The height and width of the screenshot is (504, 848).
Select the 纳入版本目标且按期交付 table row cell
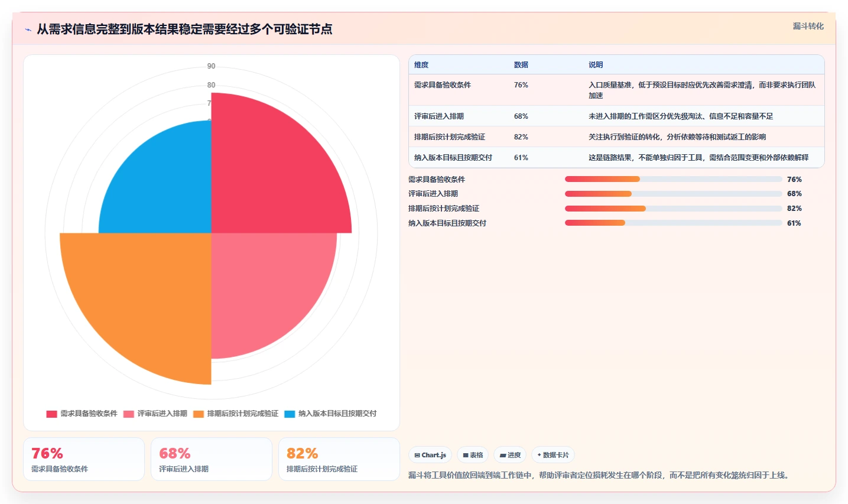tap(453, 158)
